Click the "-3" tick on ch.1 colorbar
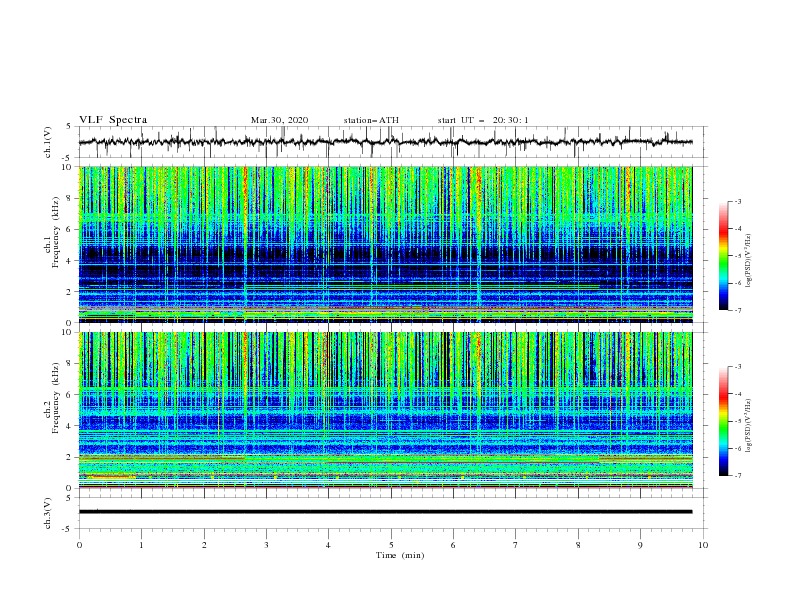Image resolution: width=792 pixels, height=612 pixels. click(x=738, y=201)
